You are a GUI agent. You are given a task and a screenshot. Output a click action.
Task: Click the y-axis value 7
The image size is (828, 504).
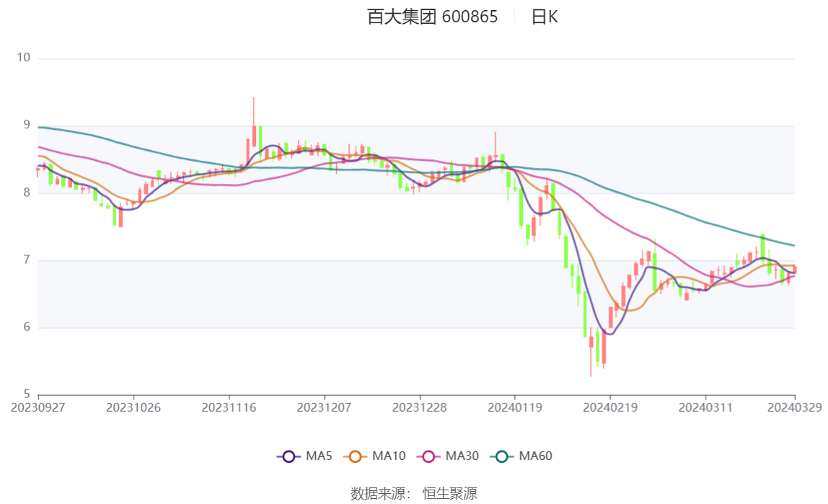(x=27, y=260)
